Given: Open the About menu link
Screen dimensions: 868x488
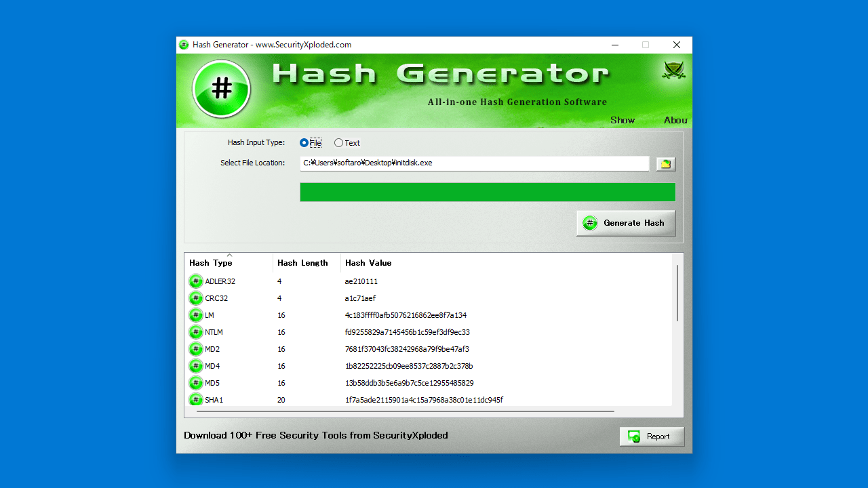Looking at the screenshot, I should 675,120.
